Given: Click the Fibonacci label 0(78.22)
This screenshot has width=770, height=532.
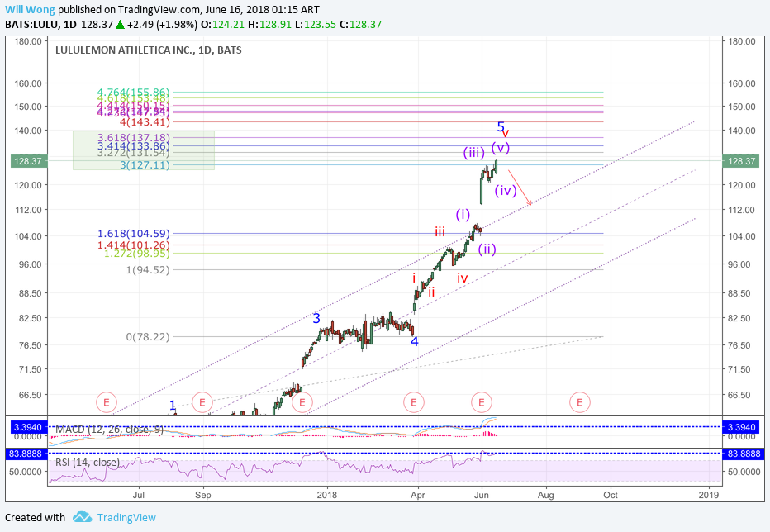Looking at the screenshot, I should click(148, 337).
